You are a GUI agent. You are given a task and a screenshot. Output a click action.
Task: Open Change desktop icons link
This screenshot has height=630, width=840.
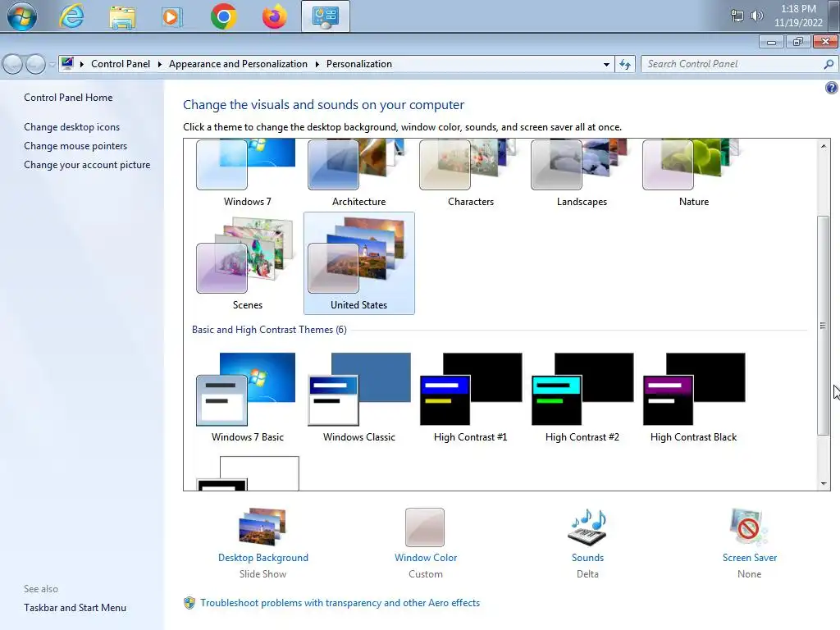tap(72, 127)
